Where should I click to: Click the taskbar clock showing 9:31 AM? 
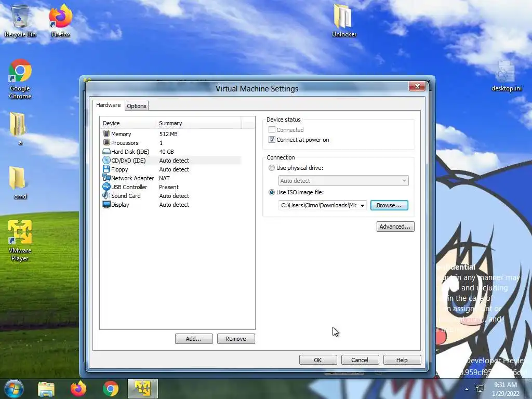coord(506,389)
